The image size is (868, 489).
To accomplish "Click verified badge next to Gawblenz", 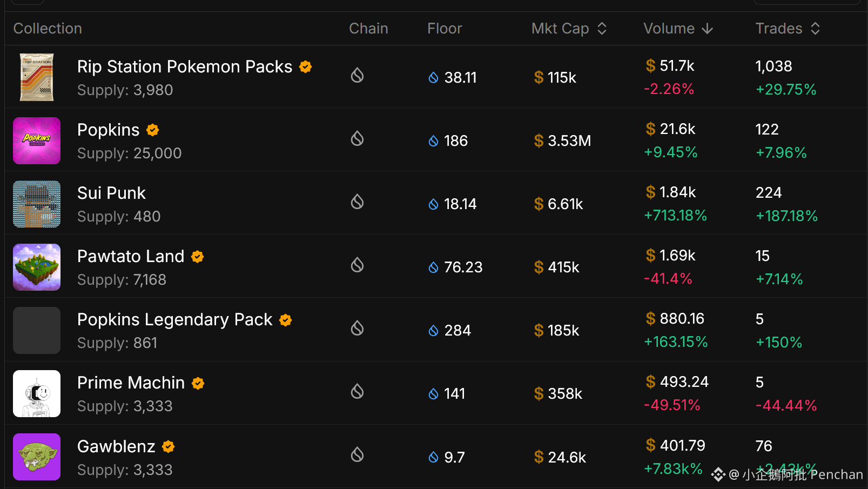I will [169, 446].
